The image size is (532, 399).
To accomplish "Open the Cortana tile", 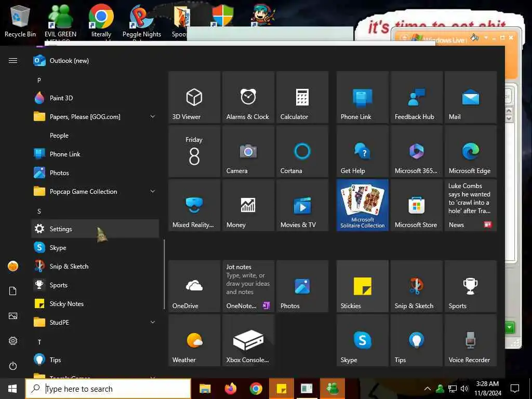I will 302,151.
